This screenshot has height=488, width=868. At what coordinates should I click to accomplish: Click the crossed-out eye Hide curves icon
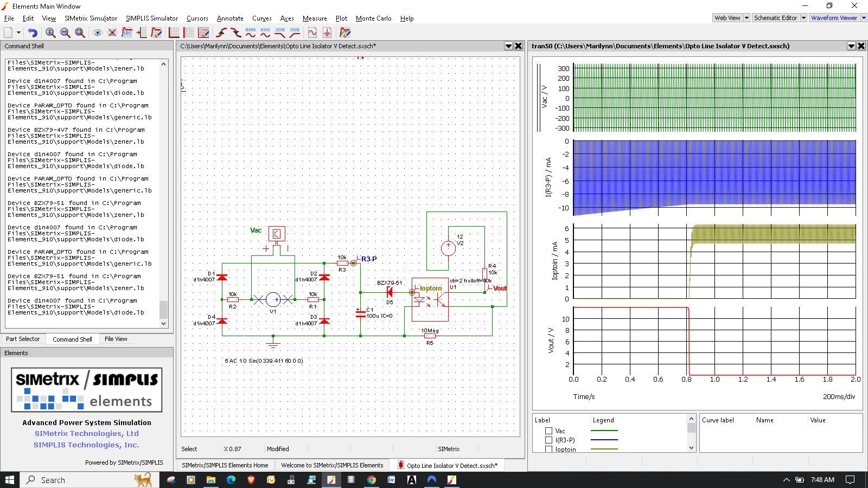pyautogui.click(x=112, y=33)
